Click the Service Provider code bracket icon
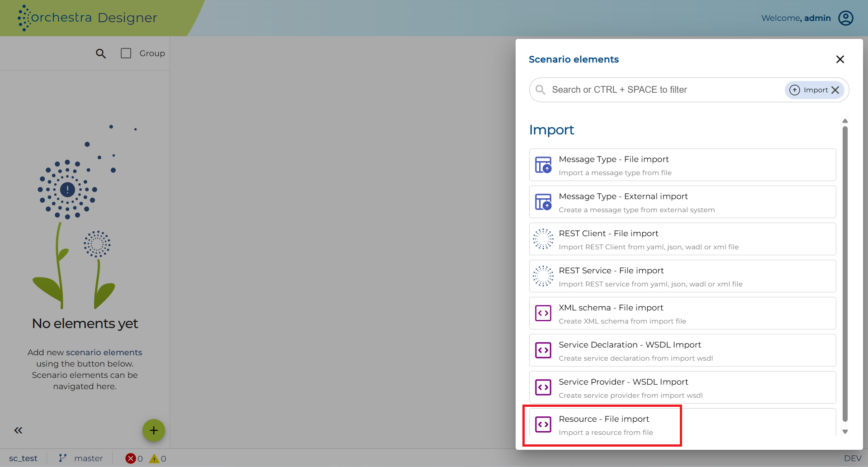868x467 pixels. (543, 387)
